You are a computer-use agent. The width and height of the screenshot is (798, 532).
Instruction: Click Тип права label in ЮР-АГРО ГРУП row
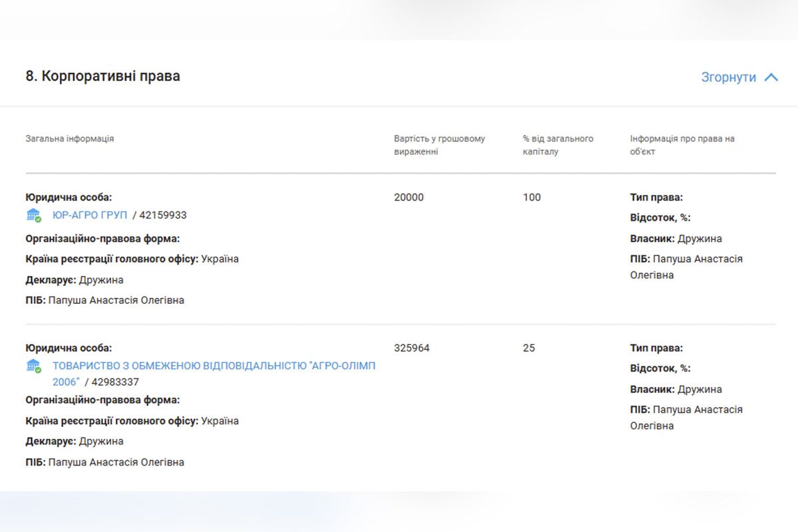point(656,198)
